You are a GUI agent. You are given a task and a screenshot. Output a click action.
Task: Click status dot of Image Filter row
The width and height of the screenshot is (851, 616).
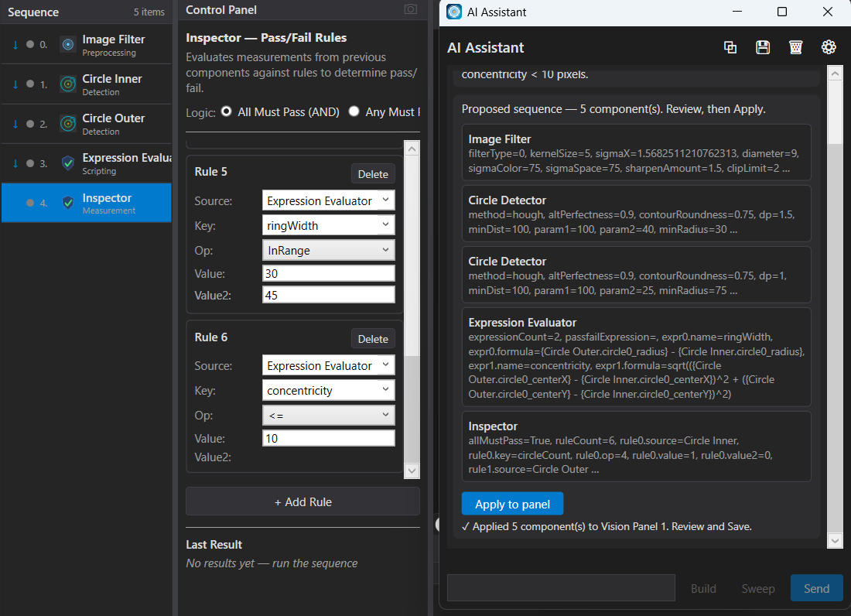pos(30,45)
